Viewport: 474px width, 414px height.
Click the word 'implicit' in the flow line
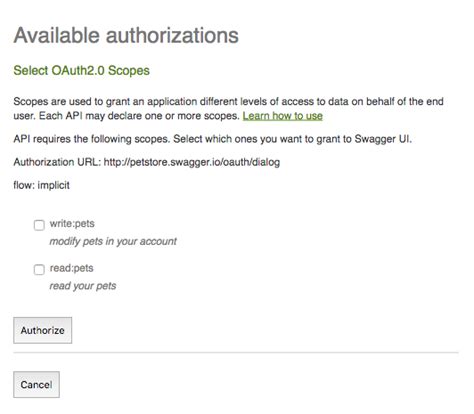coord(54,185)
